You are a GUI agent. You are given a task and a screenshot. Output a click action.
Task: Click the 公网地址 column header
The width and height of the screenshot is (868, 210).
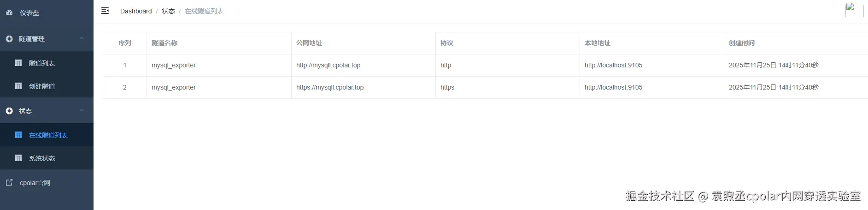coord(309,43)
